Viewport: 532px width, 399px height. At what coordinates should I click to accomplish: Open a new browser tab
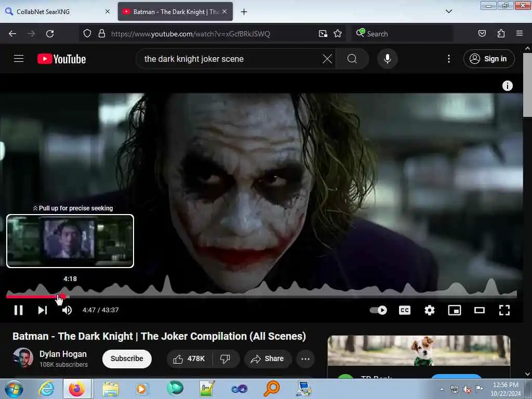pos(244,12)
